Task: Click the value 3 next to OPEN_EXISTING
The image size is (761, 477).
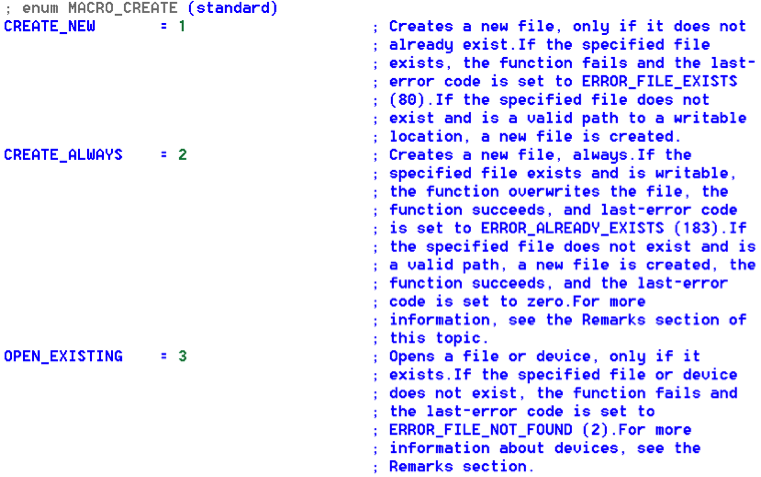Action: (181, 356)
